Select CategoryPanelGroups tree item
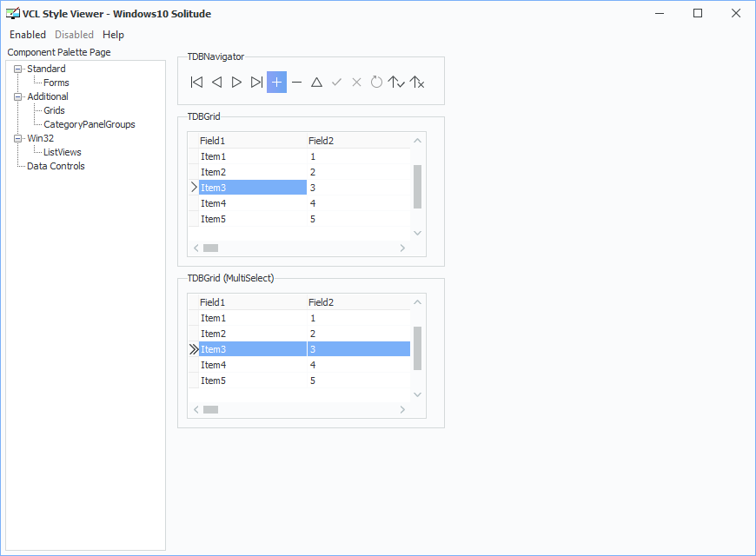The width and height of the screenshot is (756, 556). (x=90, y=124)
